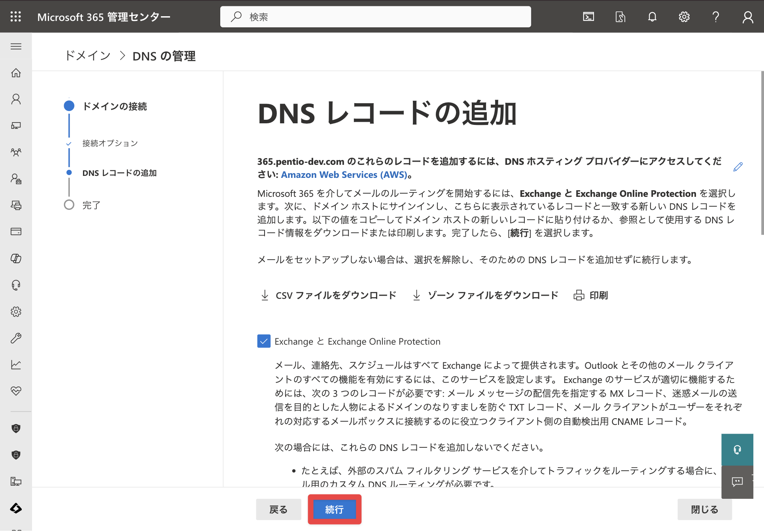Download the CSV file
Viewport: 764px width, 532px height.
click(x=328, y=295)
